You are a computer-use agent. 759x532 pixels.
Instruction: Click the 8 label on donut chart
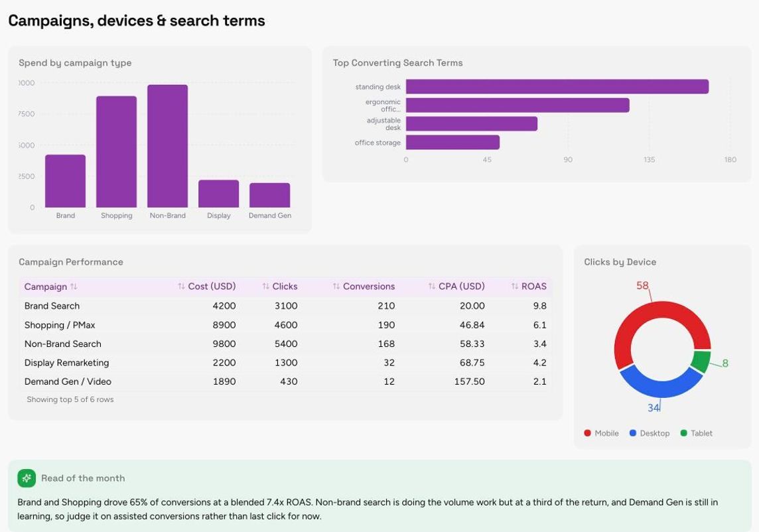tap(725, 363)
